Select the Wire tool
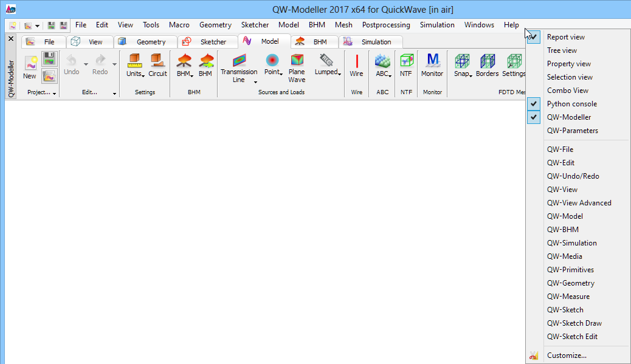This screenshot has height=364, width=631. [357, 66]
